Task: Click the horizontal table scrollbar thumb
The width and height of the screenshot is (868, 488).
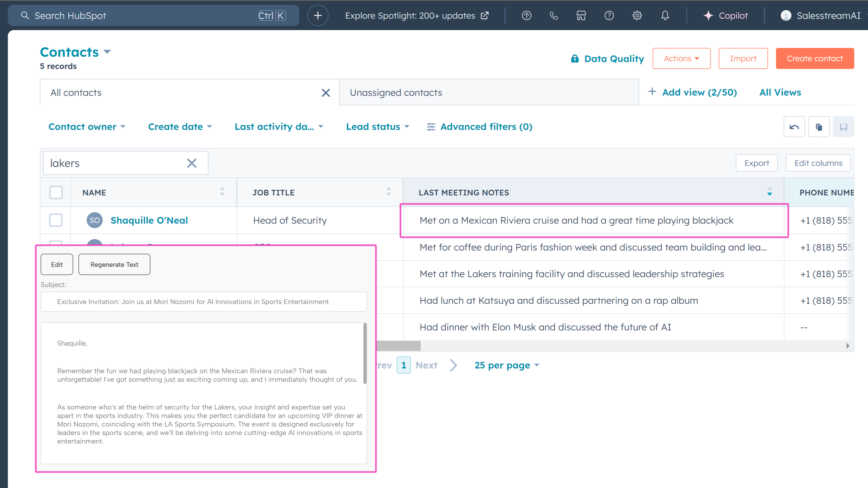Action: tap(398, 346)
